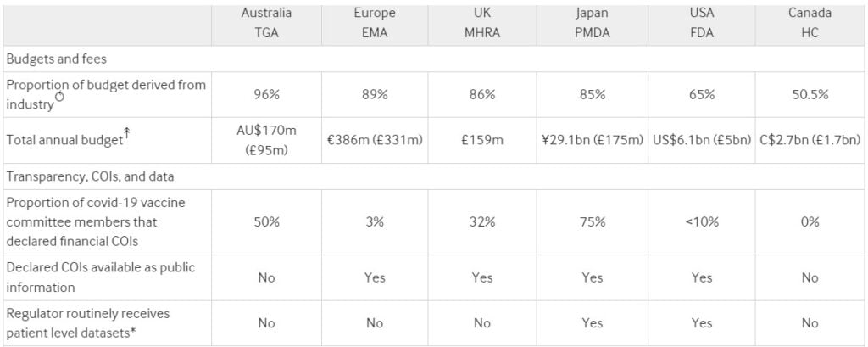Select the "AU$170m (£95m)" budget cell
Image resolution: width=868 pixels, height=347 pixels.
(x=267, y=140)
